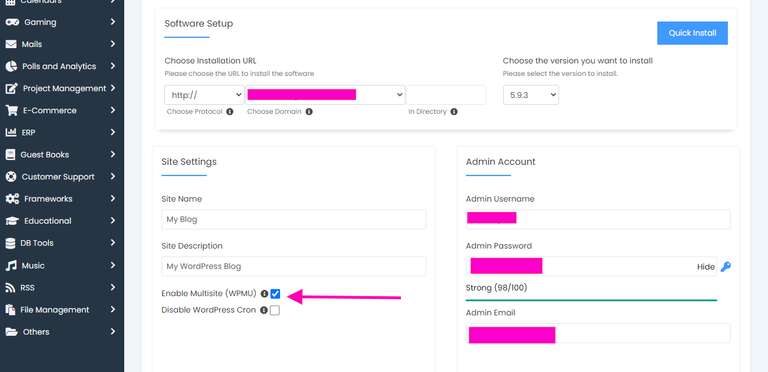768x372 pixels.
Task: Click the Mails envelope icon
Action: coord(11,44)
